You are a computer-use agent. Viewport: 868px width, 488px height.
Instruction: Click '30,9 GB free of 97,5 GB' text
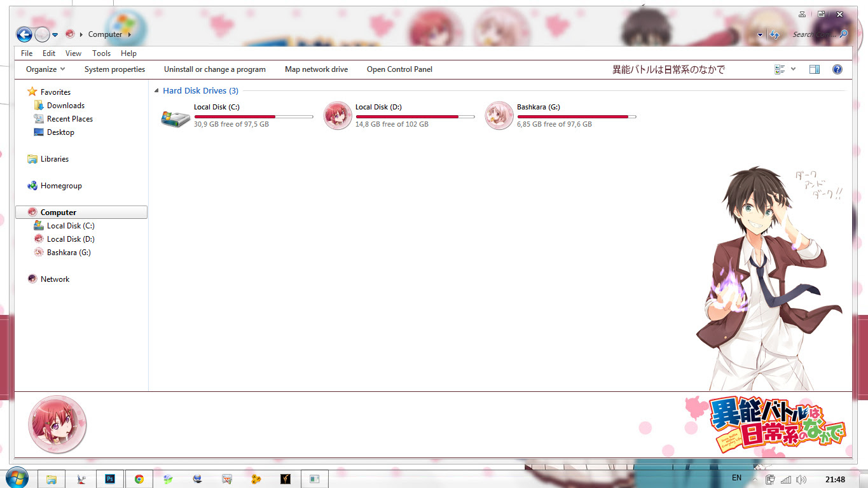231,125
